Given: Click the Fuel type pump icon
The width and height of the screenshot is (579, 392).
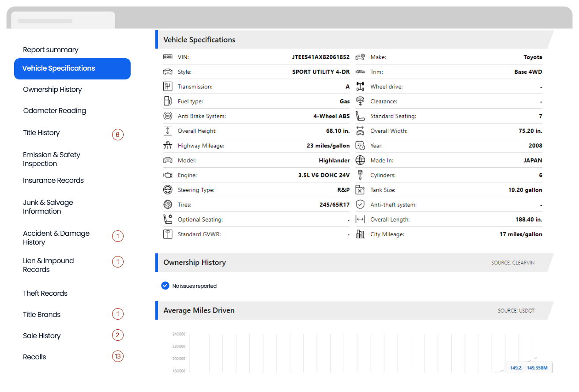Looking at the screenshot, I should pos(168,101).
